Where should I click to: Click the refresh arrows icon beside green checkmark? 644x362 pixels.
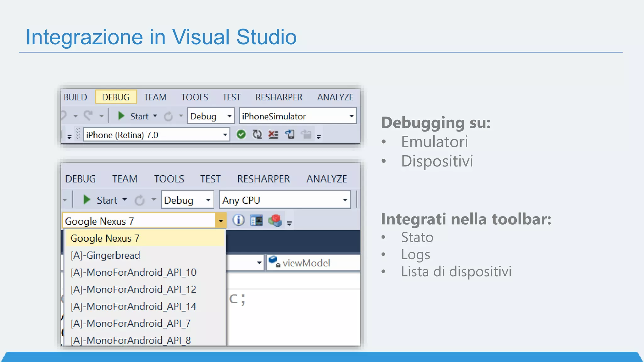(257, 134)
